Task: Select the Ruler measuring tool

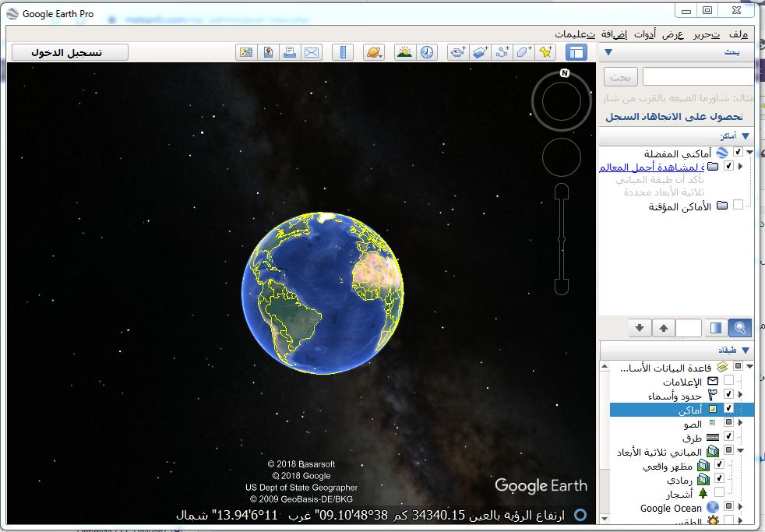Action: coord(343,52)
